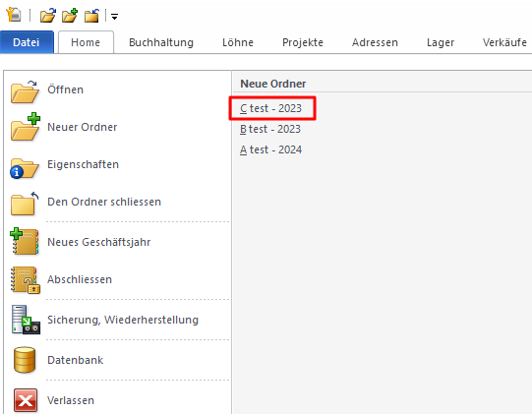
Task: Click the Den Ordner schliessen icon
Action: (24, 204)
